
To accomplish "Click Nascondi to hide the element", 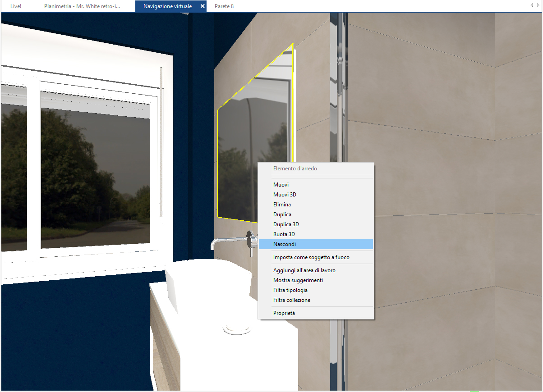I will click(x=316, y=244).
